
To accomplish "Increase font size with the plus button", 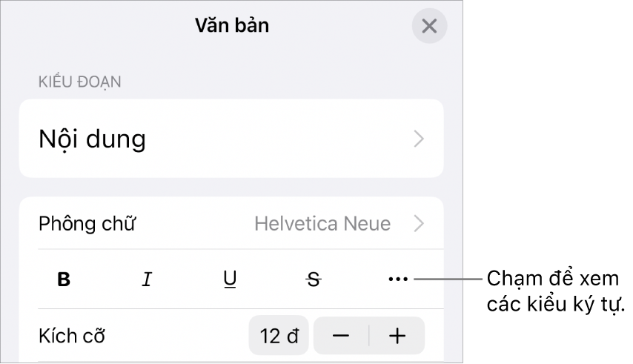I will (x=397, y=336).
